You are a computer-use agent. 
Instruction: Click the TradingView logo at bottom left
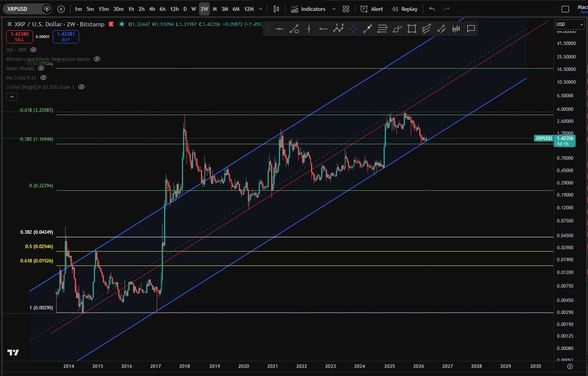(13, 352)
